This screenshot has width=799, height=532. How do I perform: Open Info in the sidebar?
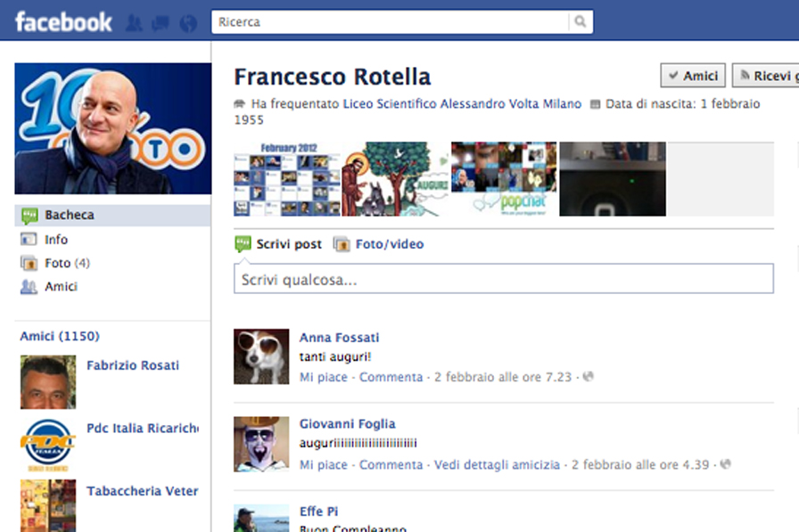coord(56,240)
